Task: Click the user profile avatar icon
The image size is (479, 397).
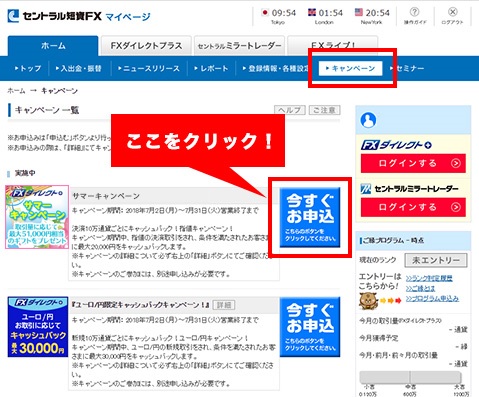Action: tap(368, 120)
